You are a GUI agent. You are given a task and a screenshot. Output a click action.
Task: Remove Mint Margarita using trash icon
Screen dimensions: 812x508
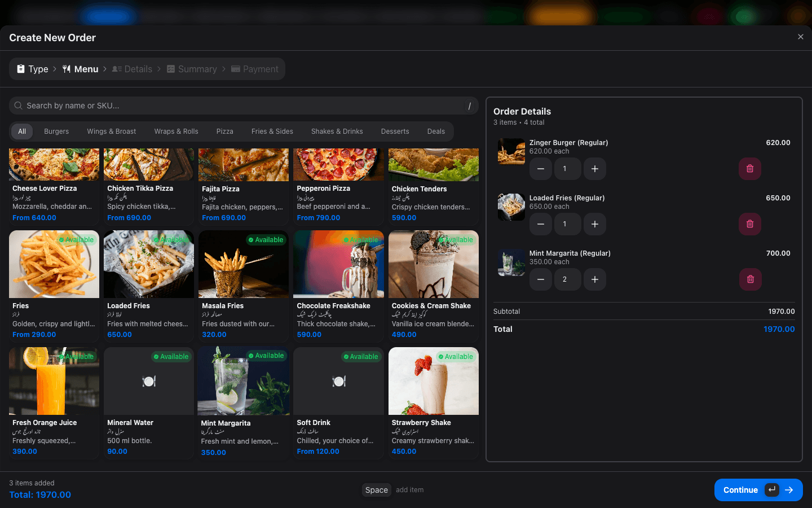click(x=750, y=279)
